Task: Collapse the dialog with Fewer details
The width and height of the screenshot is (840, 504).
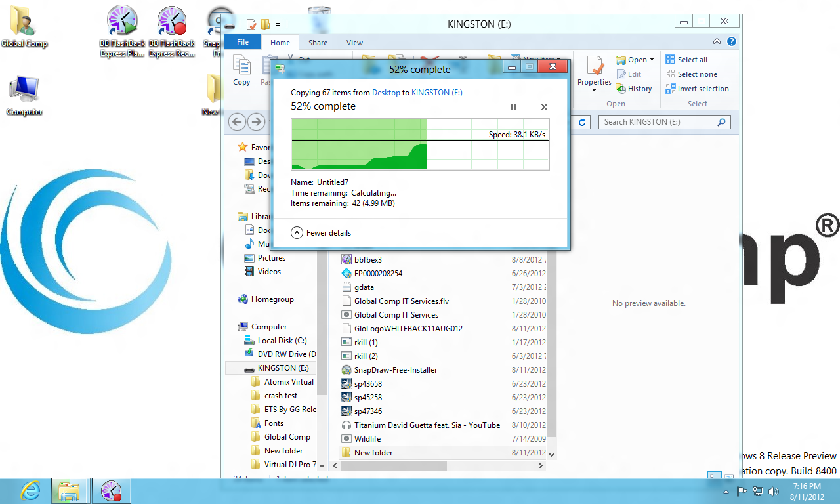Action: click(321, 233)
